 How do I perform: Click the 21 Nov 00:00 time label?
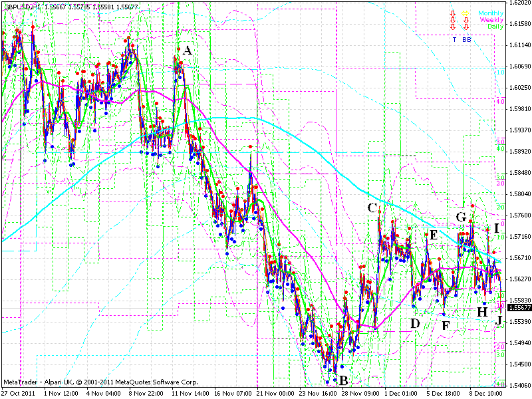275,394
